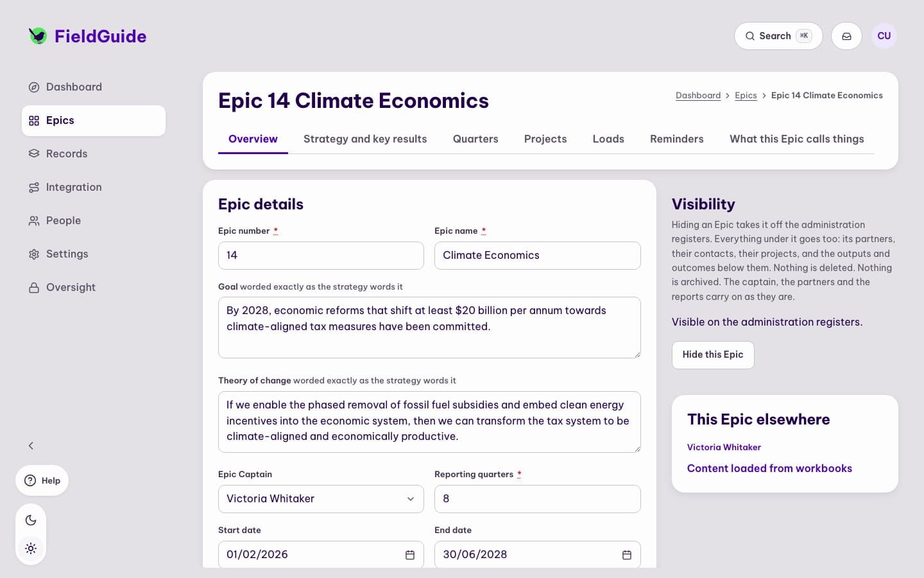Image resolution: width=924 pixels, height=578 pixels.
Task: Click into the Theory of change text area
Action: pos(429,422)
